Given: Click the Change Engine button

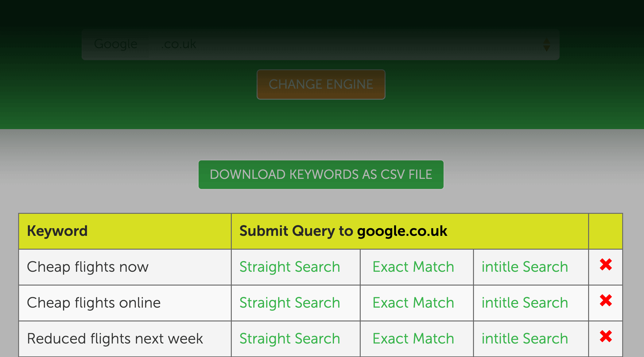Looking at the screenshot, I should click(321, 84).
